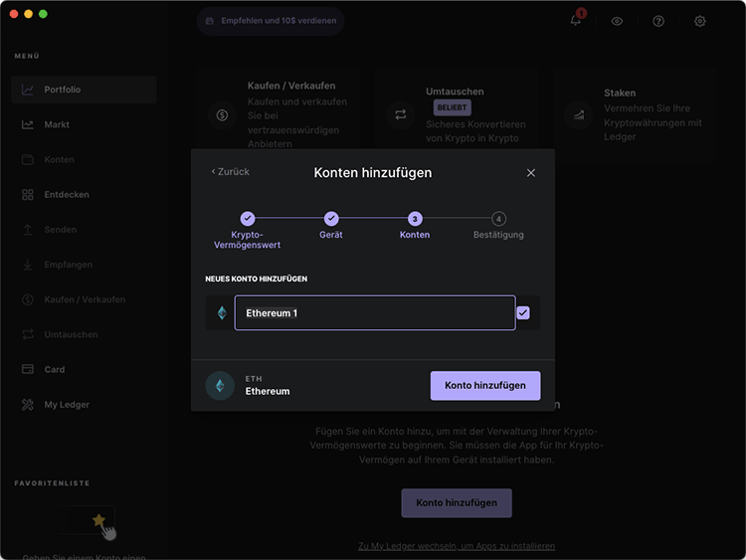Open help via the question mark icon
746x560 pixels.
(658, 21)
